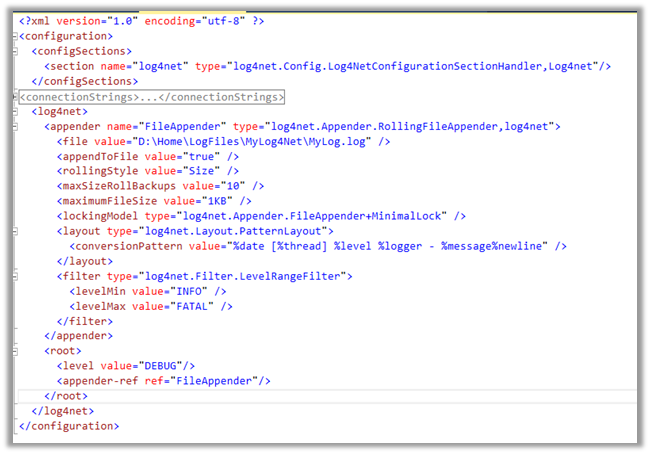This screenshot has width=650, height=454.
Task: Collapse the root element block
Action: click(13, 351)
